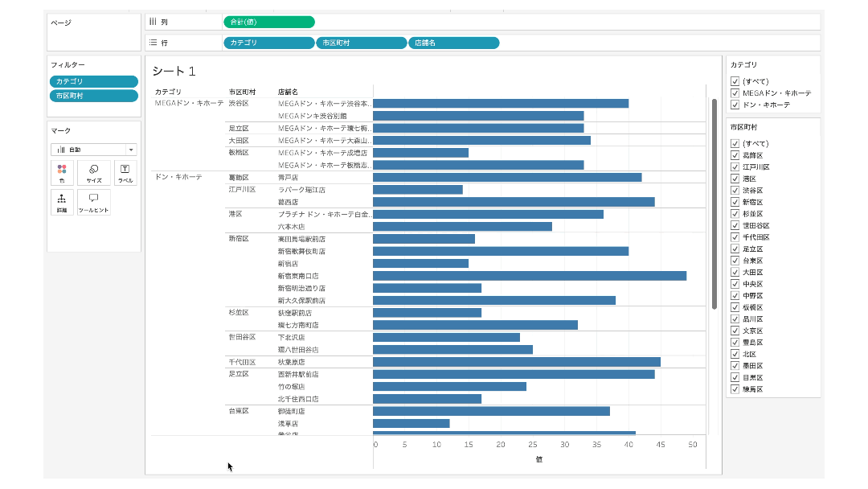
Task: Uncheck 港区 in the 市区町村 filter
Action: point(735,179)
